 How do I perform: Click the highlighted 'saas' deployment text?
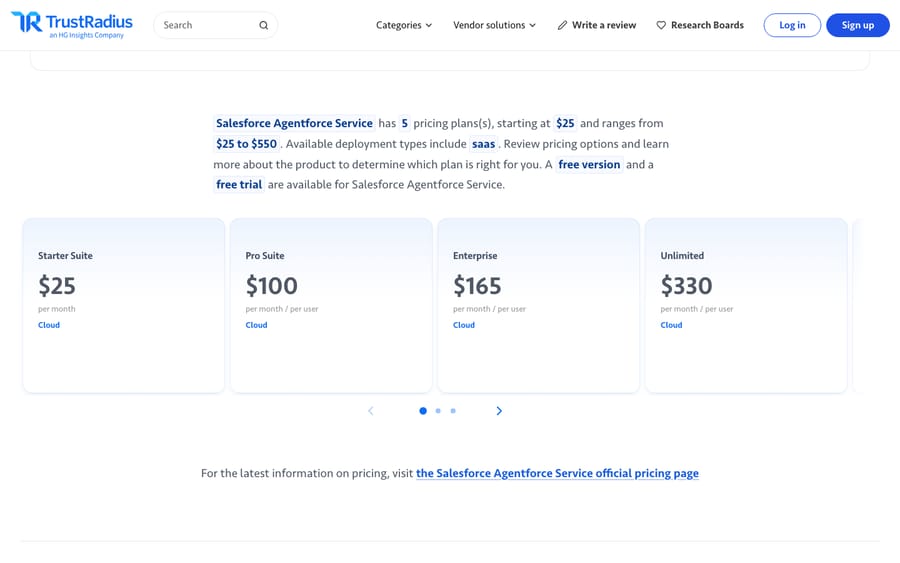click(x=483, y=143)
